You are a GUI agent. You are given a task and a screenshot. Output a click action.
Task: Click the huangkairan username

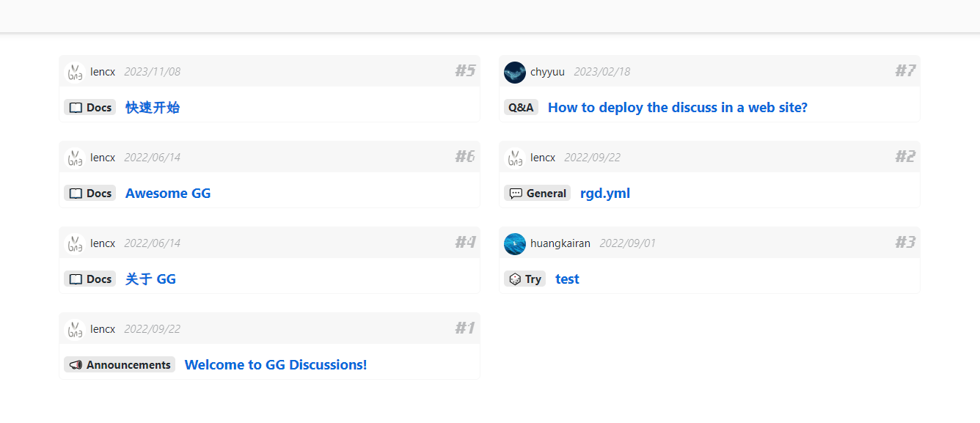coord(560,243)
